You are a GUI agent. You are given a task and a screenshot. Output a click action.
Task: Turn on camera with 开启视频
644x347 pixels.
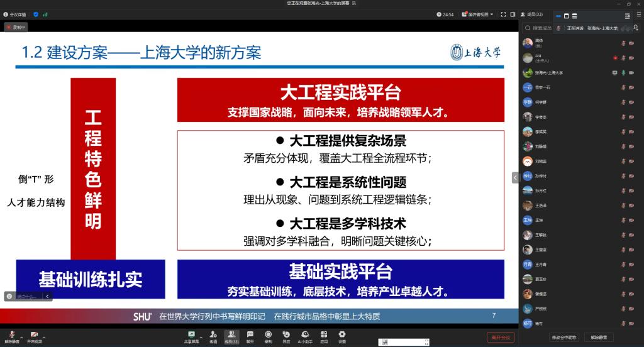35,337
